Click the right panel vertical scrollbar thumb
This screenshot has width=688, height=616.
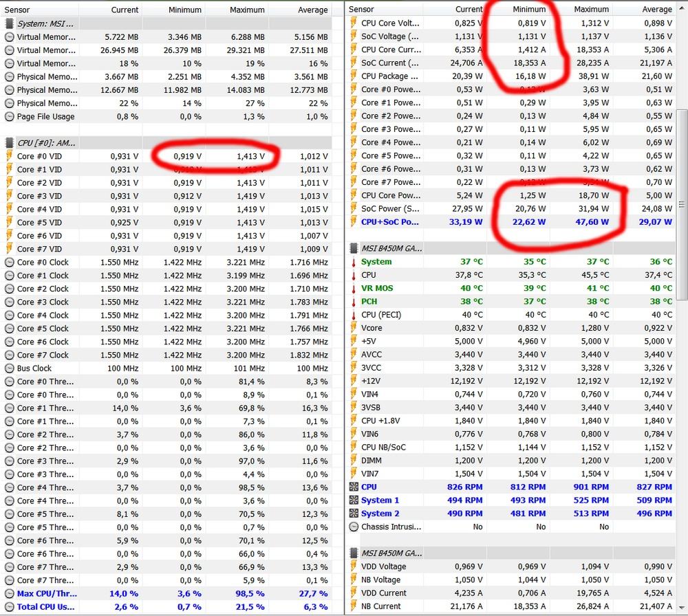(681, 204)
